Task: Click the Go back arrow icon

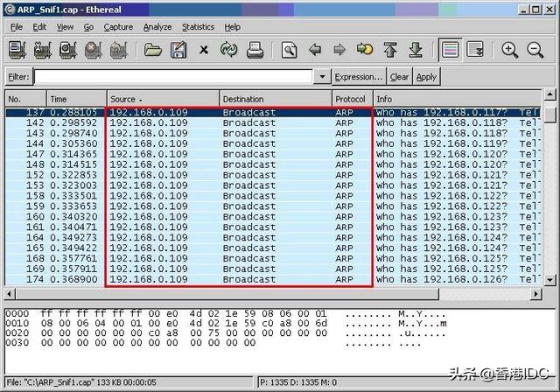Action: coord(315,50)
